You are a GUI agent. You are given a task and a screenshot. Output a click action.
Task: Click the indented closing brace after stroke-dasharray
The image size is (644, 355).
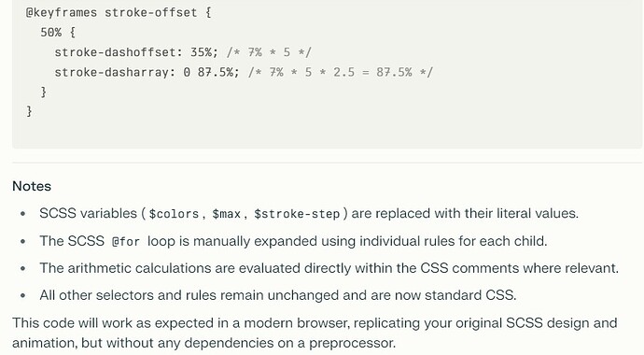[x=44, y=92]
